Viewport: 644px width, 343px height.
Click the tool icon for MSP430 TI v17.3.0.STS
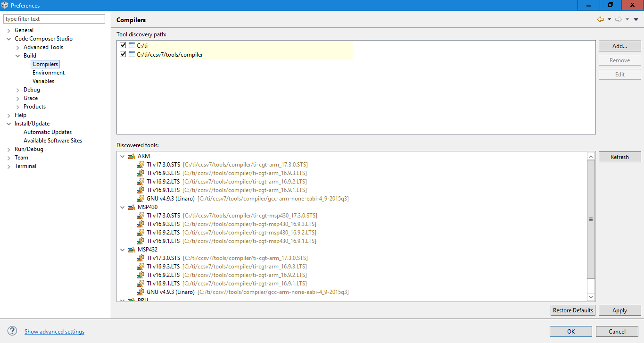coord(140,216)
